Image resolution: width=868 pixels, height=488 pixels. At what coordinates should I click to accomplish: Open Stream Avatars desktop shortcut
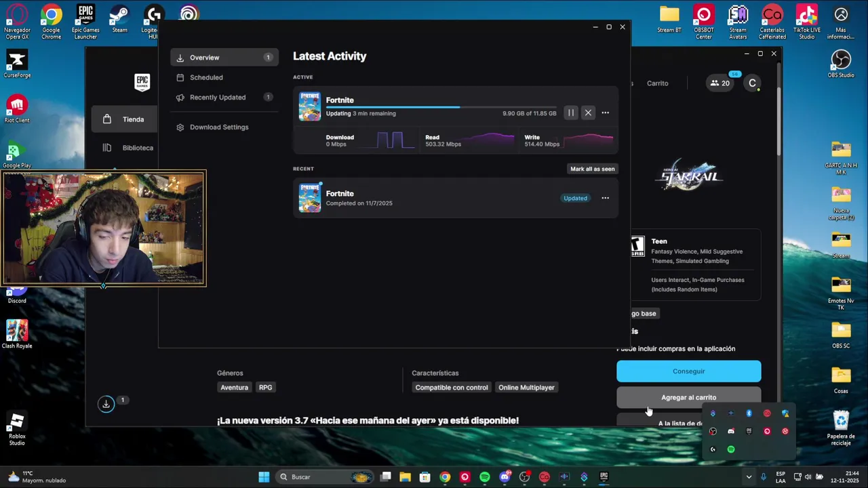(738, 22)
